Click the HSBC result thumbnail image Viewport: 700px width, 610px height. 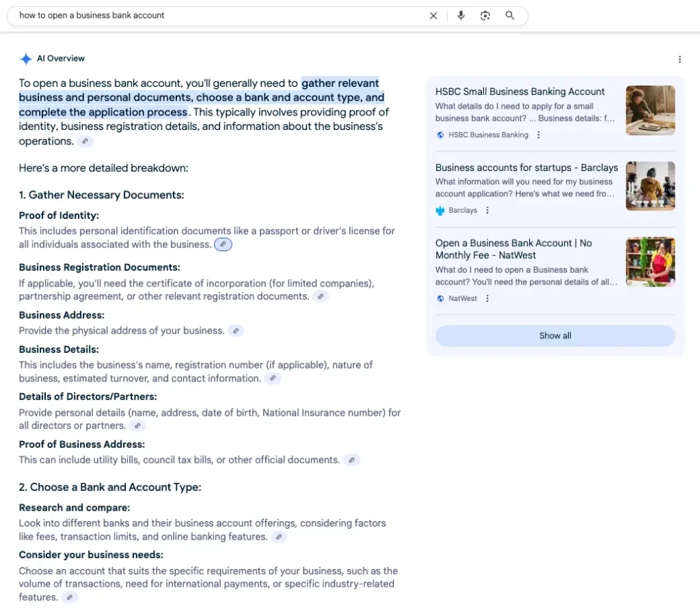650,110
